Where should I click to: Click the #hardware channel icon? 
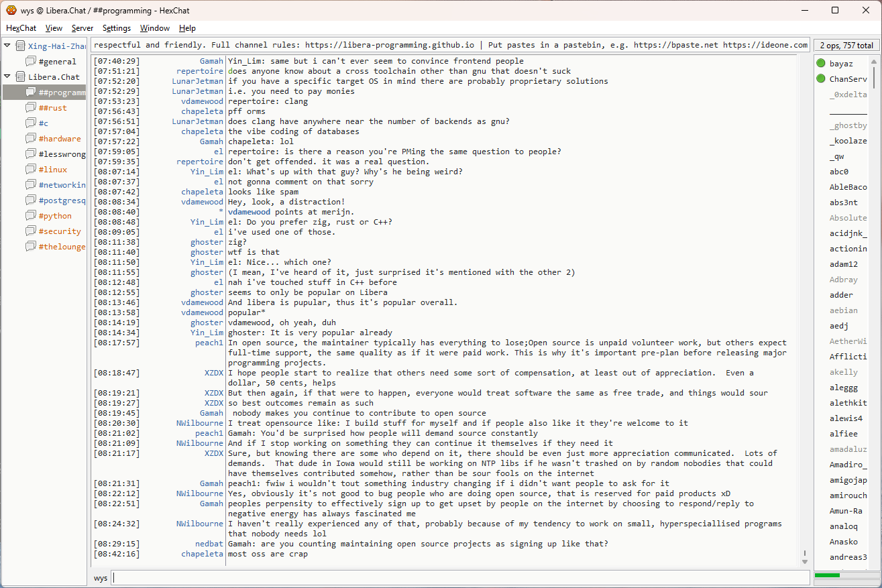[x=31, y=139]
